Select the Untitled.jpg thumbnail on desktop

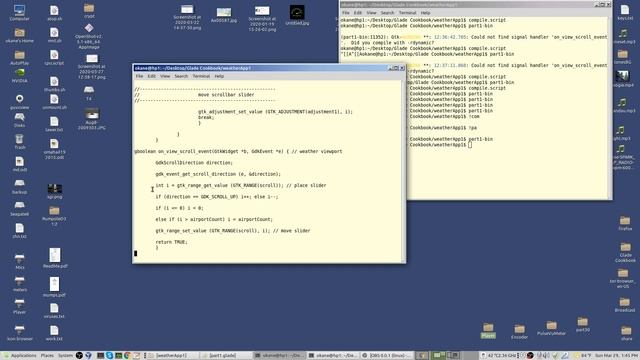point(297,16)
